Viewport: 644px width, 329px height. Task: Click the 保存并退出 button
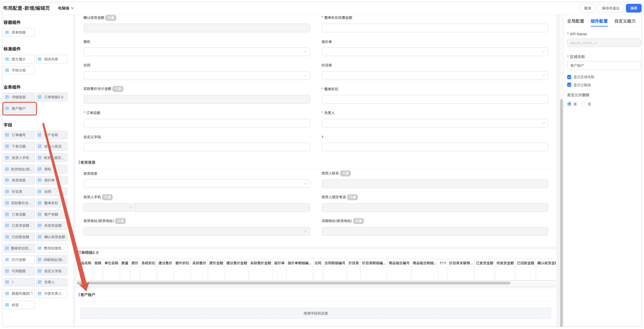(x=610, y=8)
